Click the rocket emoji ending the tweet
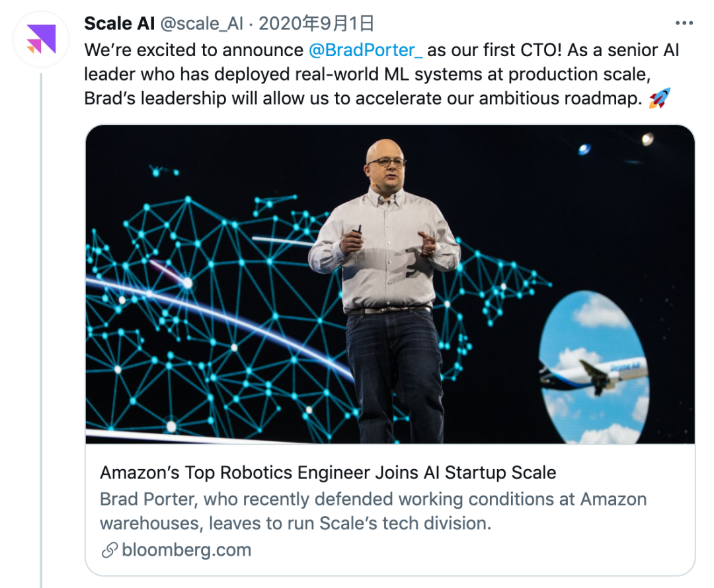714x588 pixels. tap(658, 99)
